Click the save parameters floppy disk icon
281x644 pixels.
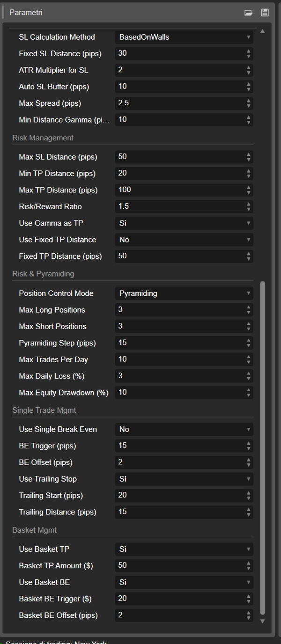[x=265, y=13]
